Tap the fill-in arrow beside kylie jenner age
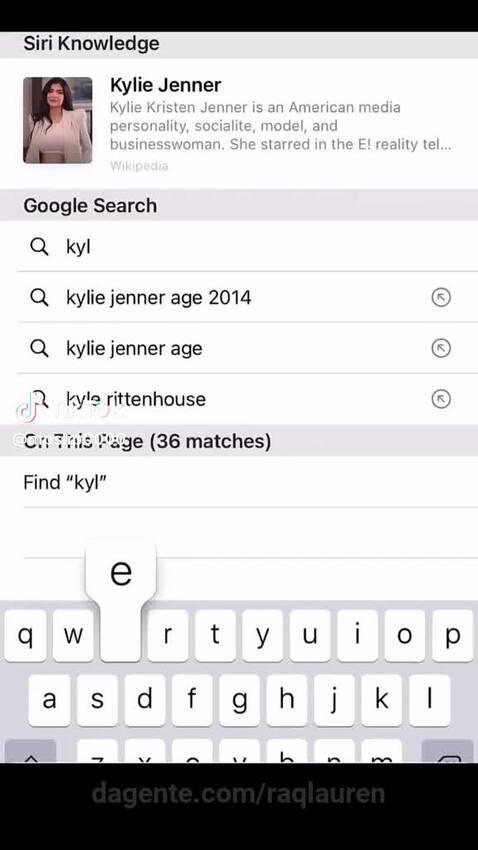Screen dimensions: 478x850 (x=441, y=348)
